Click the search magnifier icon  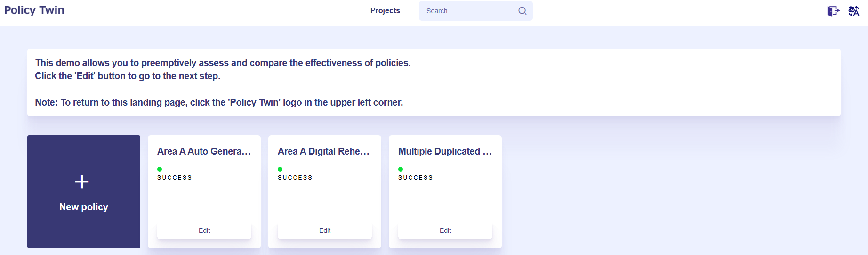click(x=522, y=11)
